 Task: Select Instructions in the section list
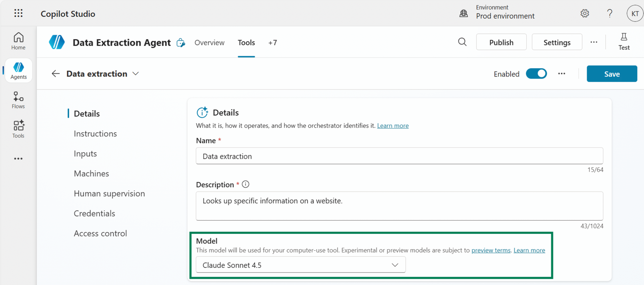[95, 134]
